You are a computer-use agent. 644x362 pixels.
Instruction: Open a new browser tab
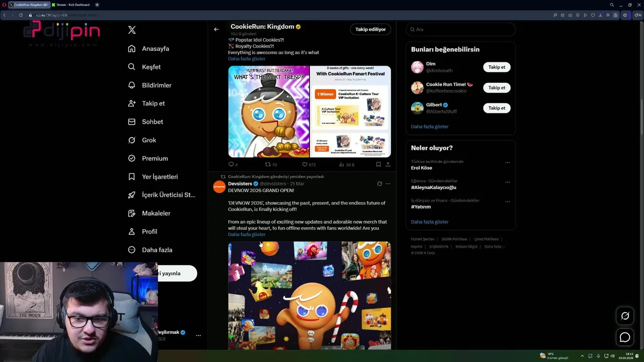click(97, 5)
